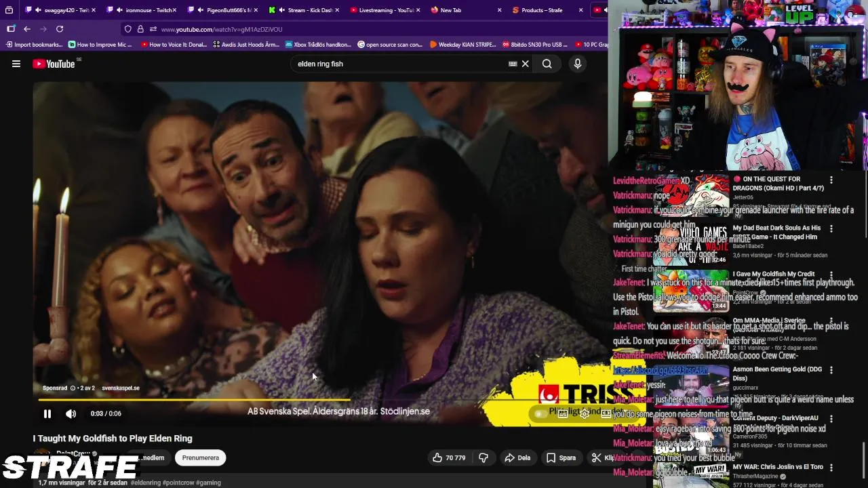
Task: Open the browser sidebar panel button
Action: click(11, 29)
